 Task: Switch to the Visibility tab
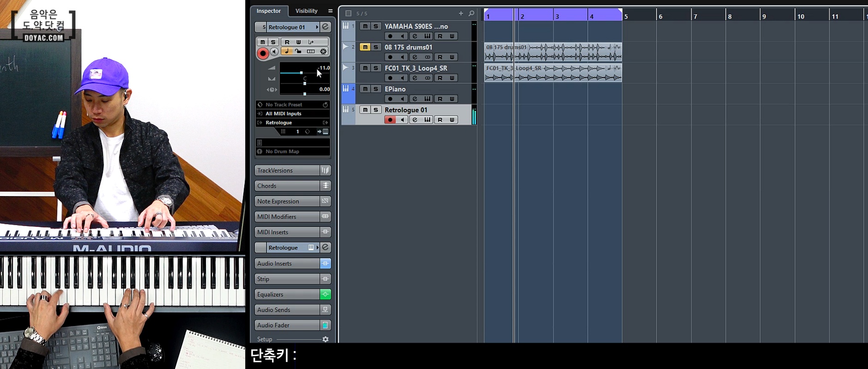tap(306, 11)
